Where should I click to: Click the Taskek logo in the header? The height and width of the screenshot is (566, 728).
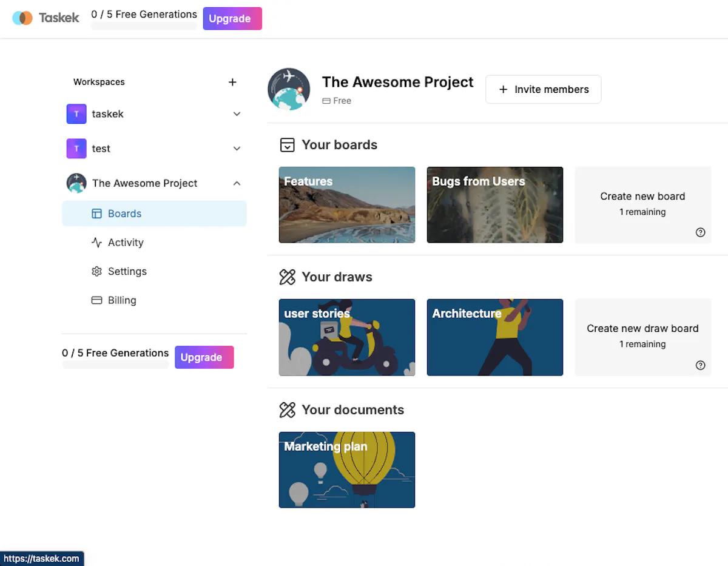click(x=45, y=18)
